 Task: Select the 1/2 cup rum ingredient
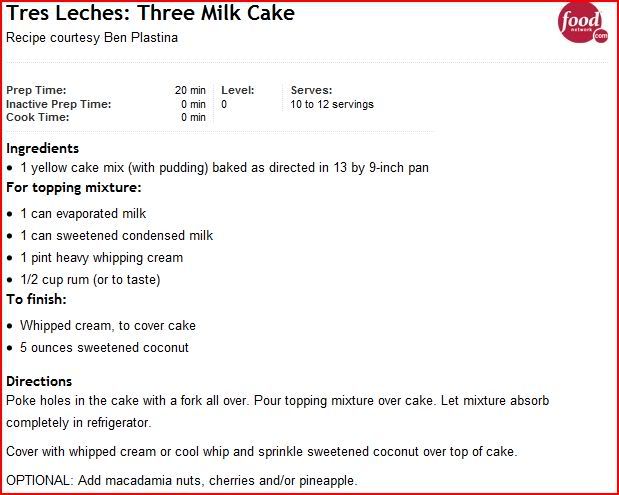point(90,279)
